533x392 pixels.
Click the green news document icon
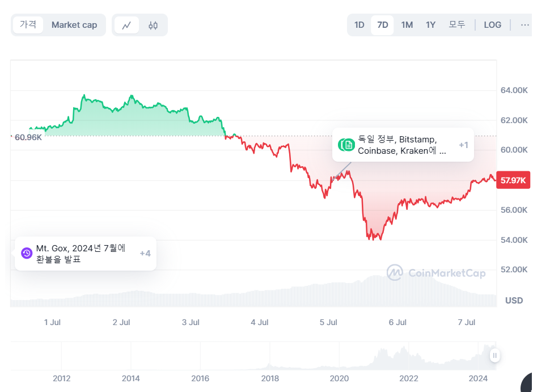click(348, 145)
